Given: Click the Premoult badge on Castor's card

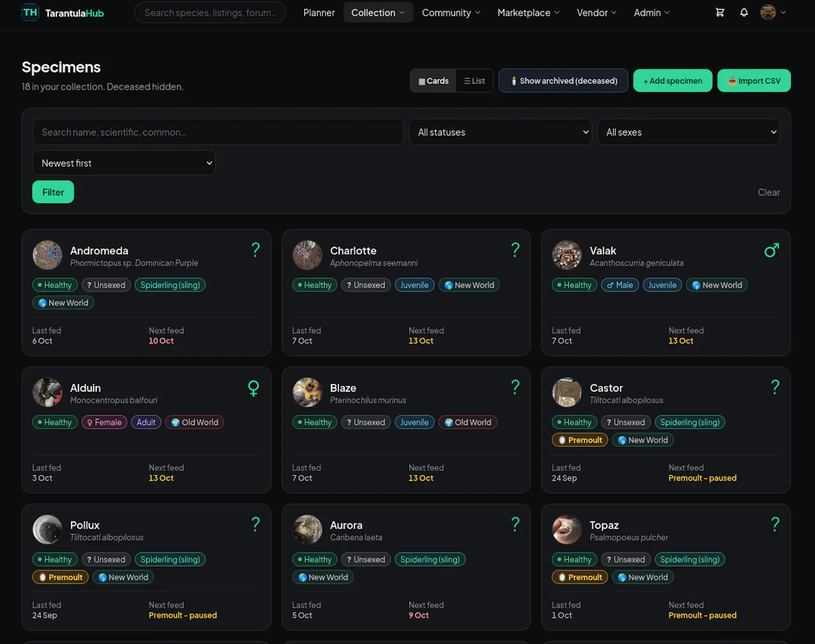Looking at the screenshot, I should click(580, 440).
